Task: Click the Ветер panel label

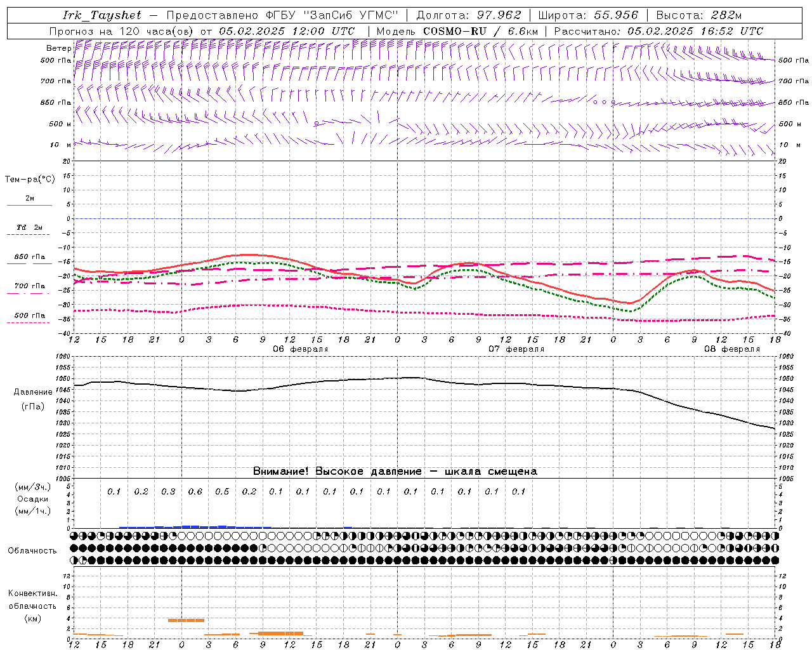Action: tap(59, 48)
